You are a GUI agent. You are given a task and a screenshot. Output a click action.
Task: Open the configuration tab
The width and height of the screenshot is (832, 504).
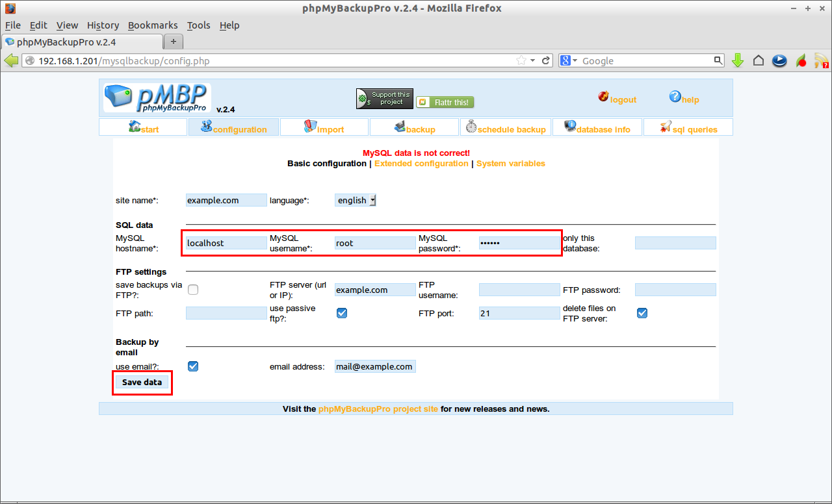tap(233, 127)
